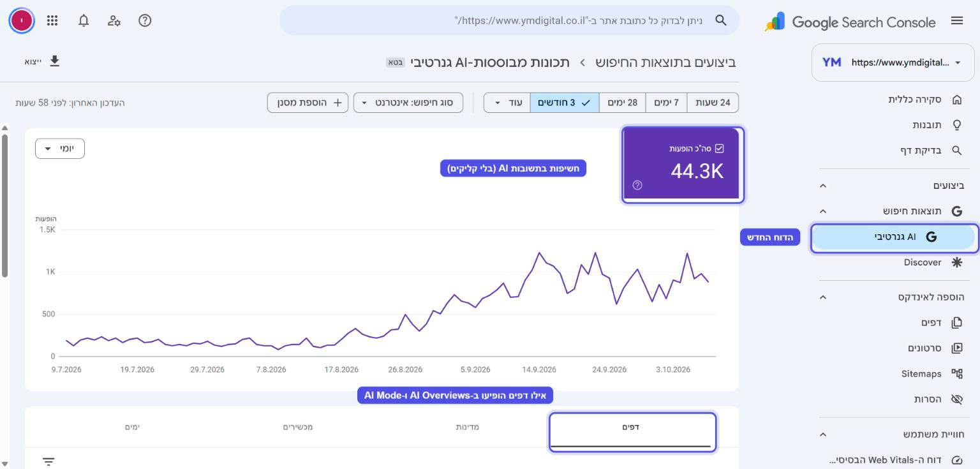Open the עוד date range dropdown
Viewport: 980px width, 469px height.
(507, 103)
